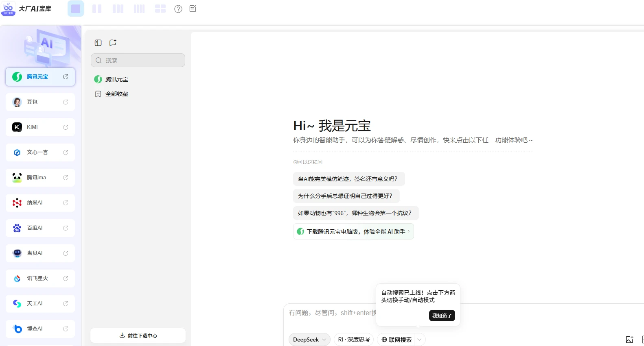This screenshot has width=644, height=346.
Task: Click 我知道了 to dismiss the tooltip
Action: coord(442,316)
